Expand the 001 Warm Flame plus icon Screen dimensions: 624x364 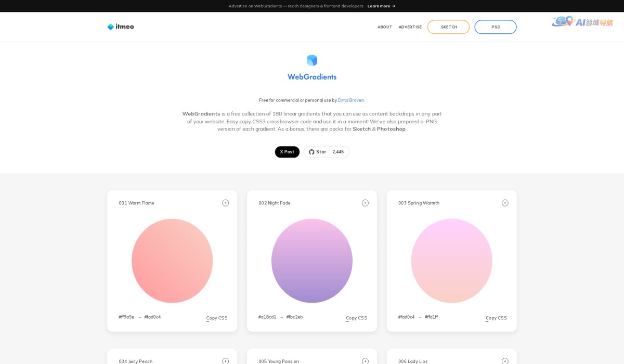tap(225, 203)
